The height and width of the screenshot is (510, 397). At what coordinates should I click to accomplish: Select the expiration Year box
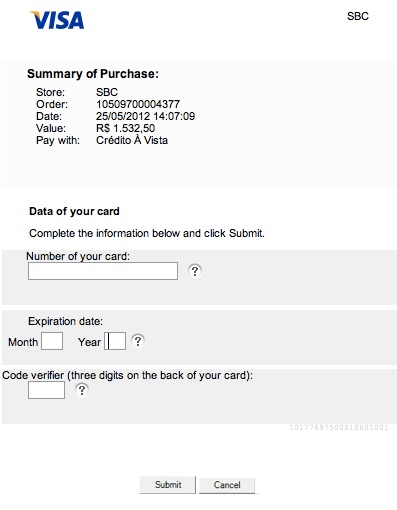(x=115, y=341)
